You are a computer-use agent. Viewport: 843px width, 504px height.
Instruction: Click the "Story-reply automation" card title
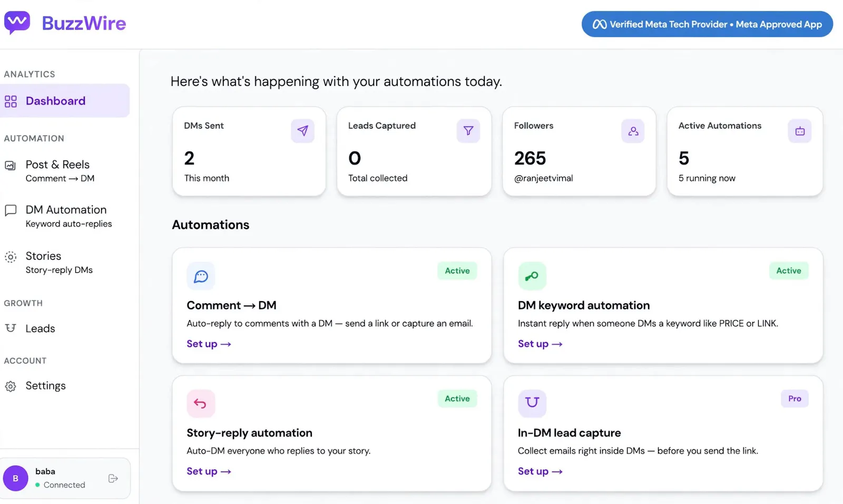pyautogui.click(x=249, y=433)
